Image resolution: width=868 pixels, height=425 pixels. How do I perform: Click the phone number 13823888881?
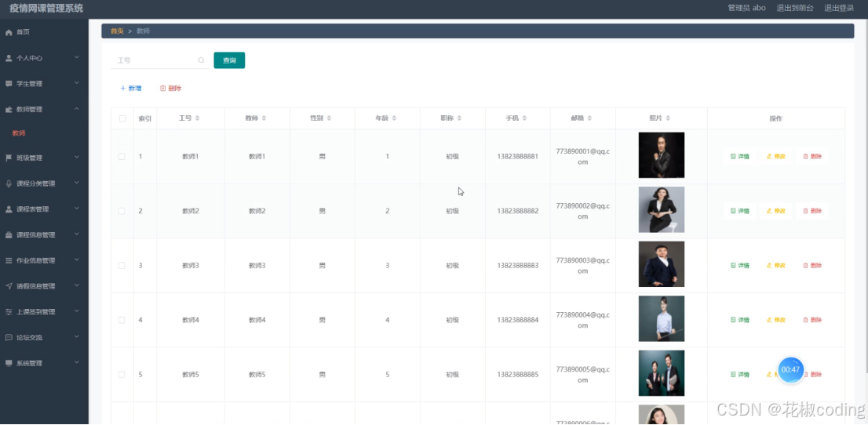(x=518, y=157)
